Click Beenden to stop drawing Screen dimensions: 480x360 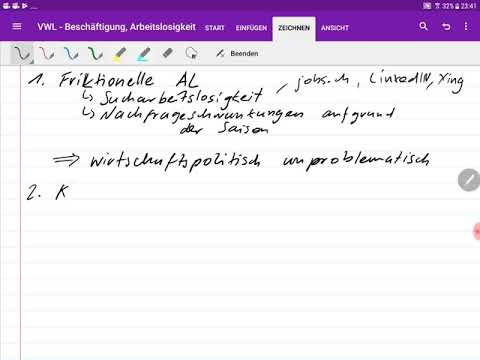tap(237, 53)
